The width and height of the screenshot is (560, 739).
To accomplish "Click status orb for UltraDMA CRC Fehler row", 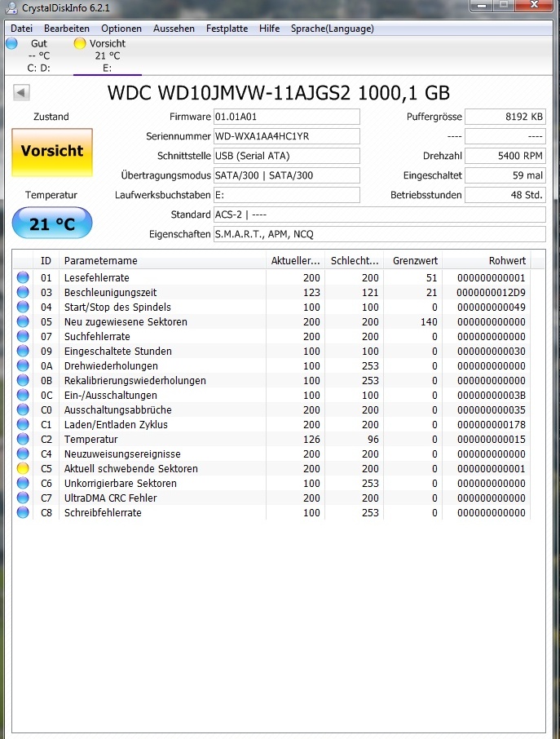I will click(23, 498).
